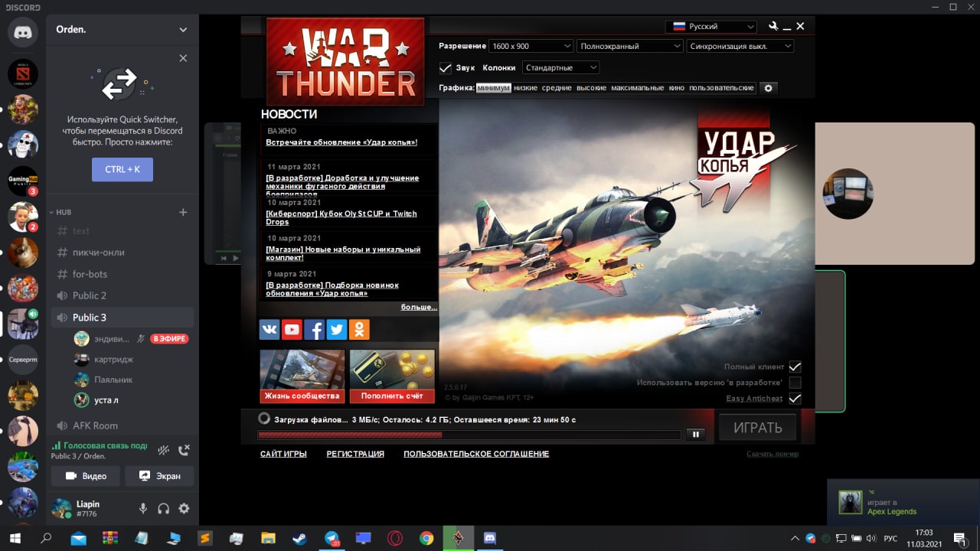Image resolution: width=980 pixels, height=551 pixels.
Task: Mute microphone in Discord user panel
Action: [143, 508]
